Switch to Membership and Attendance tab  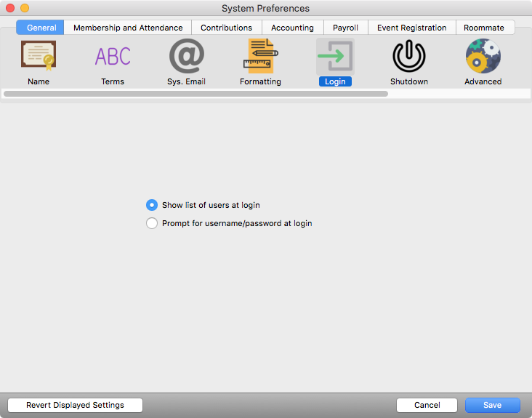[x=128, y=28]
